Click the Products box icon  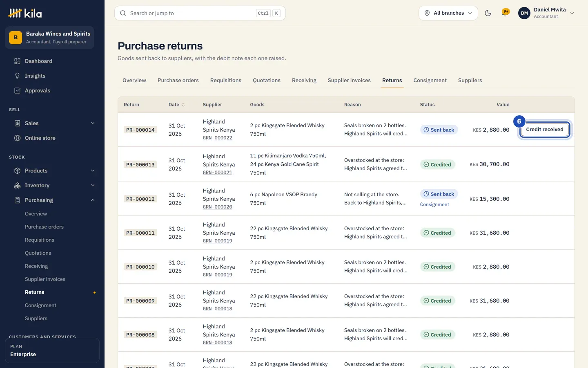coord(17,171)
